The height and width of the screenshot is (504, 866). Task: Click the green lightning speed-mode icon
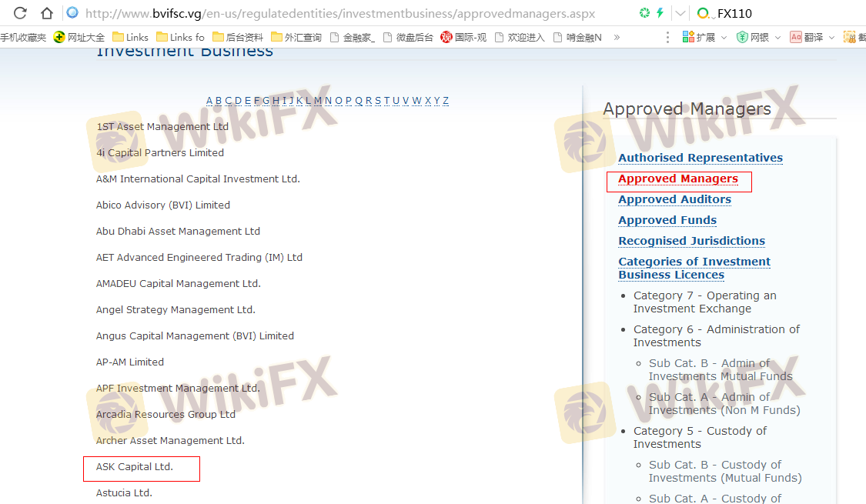660,13
